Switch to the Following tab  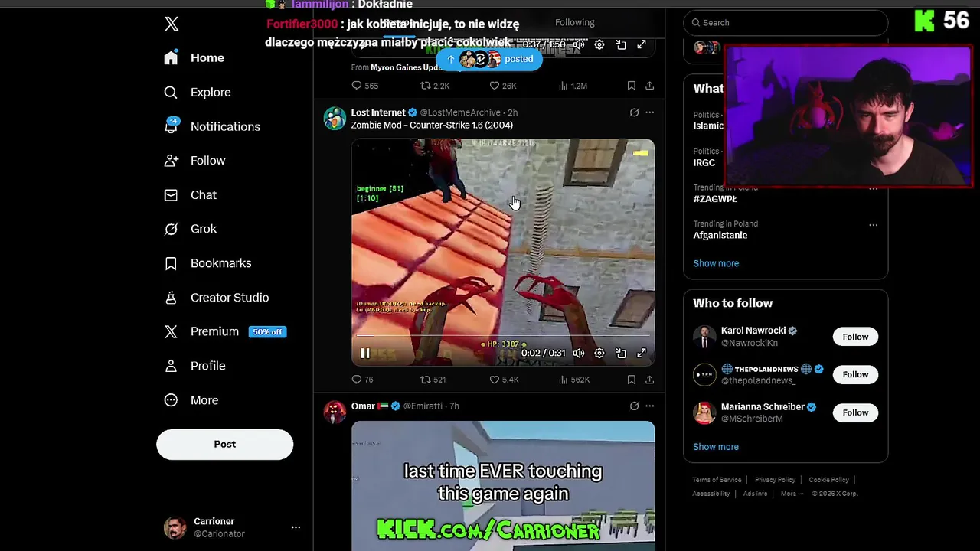click(574, 23)
